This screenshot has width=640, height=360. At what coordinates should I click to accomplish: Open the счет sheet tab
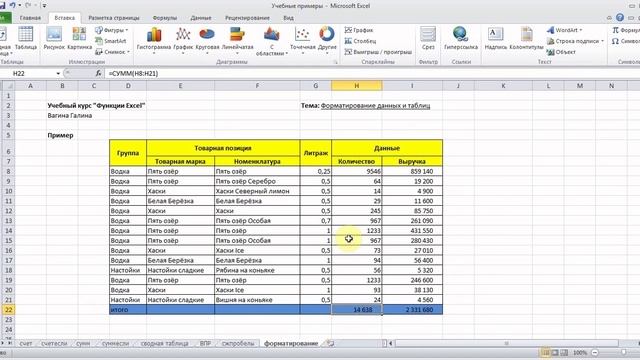pos(25,344)
